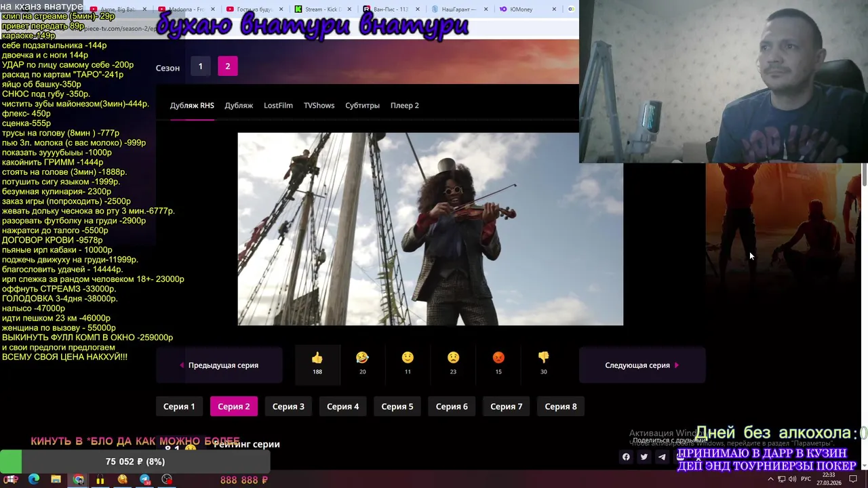React with the angry red emoji
The width and height of the screenshot is (868, 488).
tap(498, 364)
